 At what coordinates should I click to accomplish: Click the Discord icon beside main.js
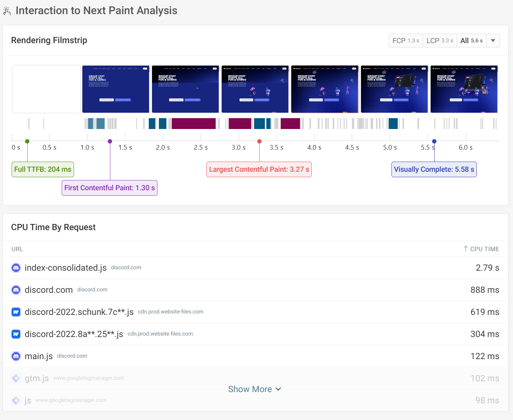pos(16,356)
